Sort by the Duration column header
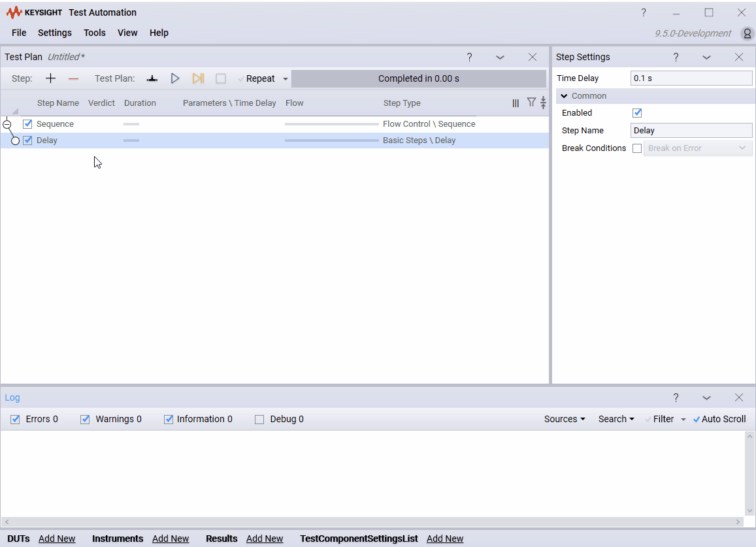Screen dimensions: 756x547 click(140, 103)
